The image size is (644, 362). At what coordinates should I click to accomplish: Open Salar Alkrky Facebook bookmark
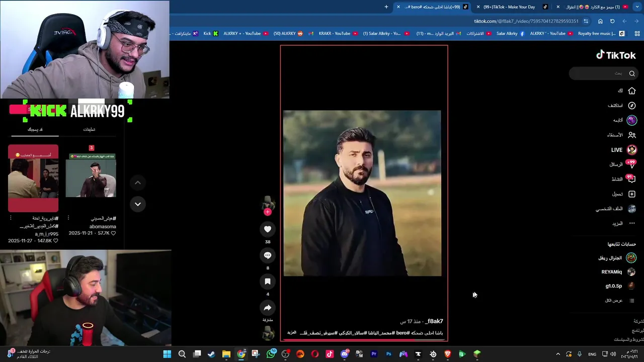(510, 34)
